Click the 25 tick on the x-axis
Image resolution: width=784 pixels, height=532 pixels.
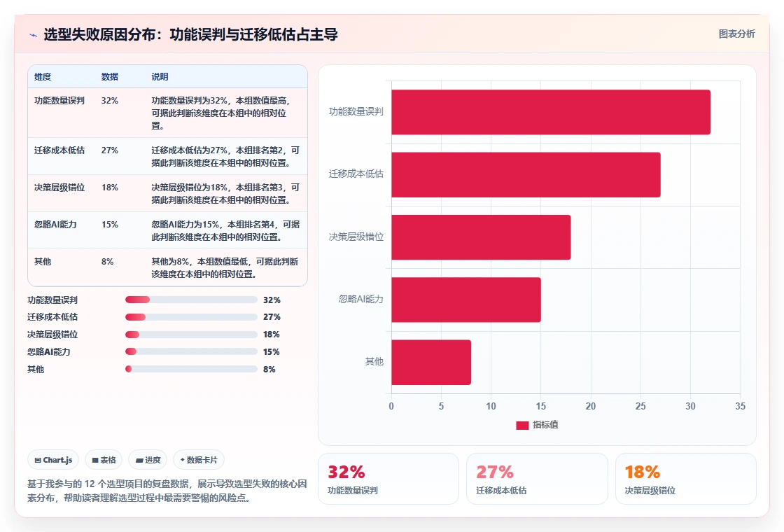[640, 407]
